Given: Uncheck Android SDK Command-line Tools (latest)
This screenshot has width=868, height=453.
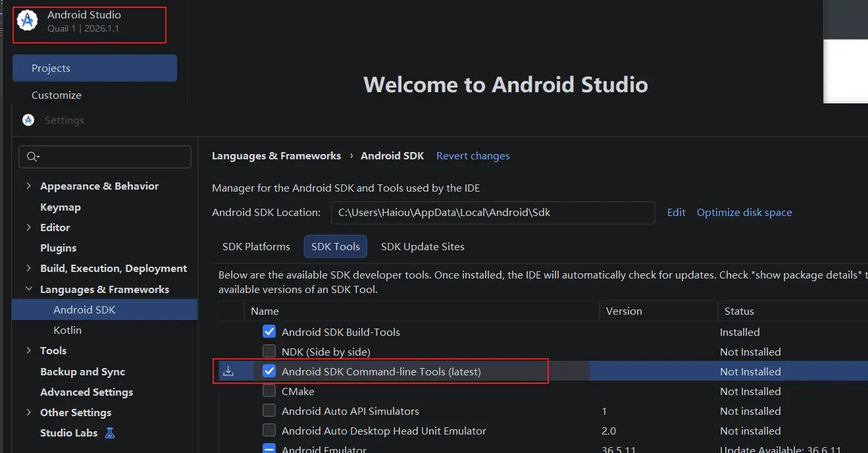Looking at the screenshot, I should [269, 371].
